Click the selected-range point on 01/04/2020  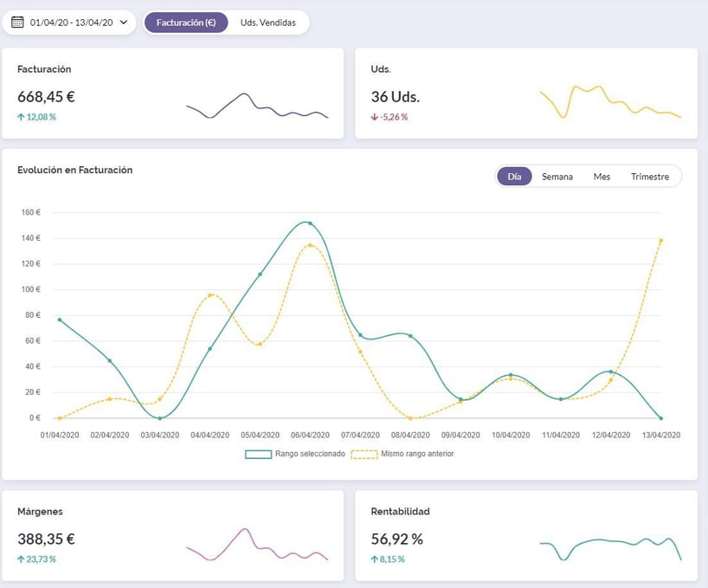coord(60,320)
